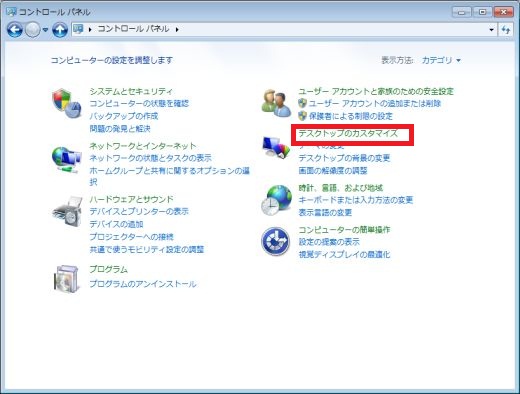
Task: Click the Ease of Access circular icon
Action: 275,241
